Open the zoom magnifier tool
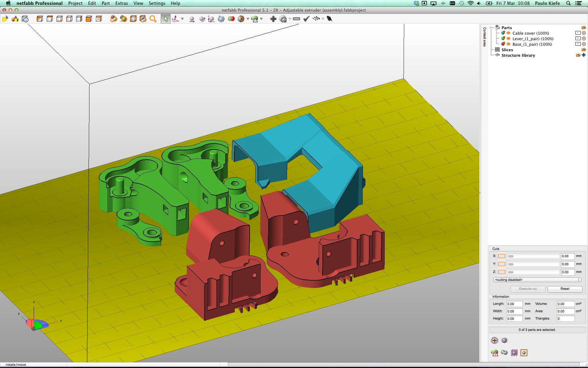This screenshot has height=368, width=588. [x=153, y=19]
